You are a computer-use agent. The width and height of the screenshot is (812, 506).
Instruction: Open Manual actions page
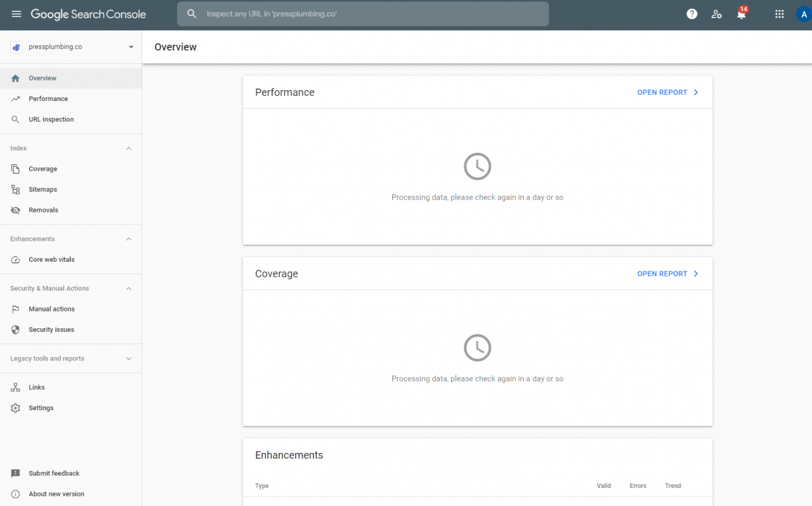[70, 309]
